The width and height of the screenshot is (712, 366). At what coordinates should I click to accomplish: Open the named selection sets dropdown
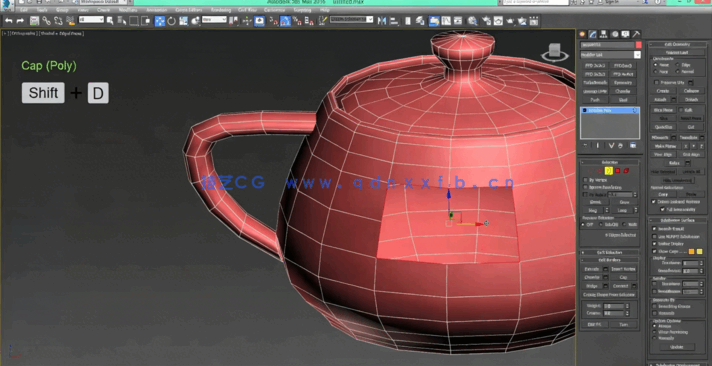[352, 20]
